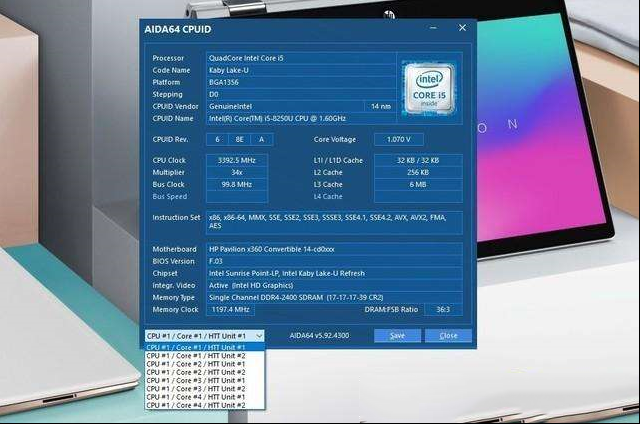Minimize the AIDA64 CPUID window
640x424 pixels.
point(433,28)
